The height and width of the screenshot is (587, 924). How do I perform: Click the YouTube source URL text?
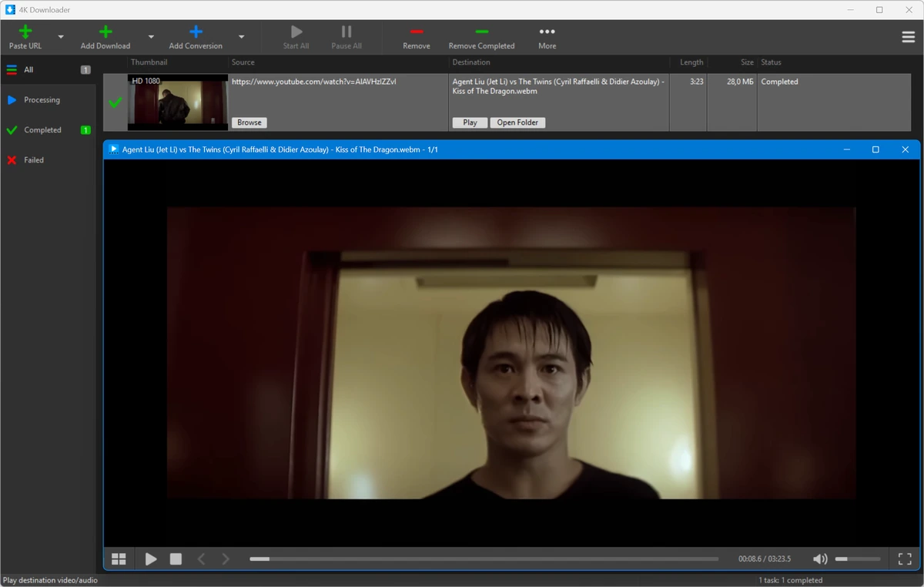[314, 82]
